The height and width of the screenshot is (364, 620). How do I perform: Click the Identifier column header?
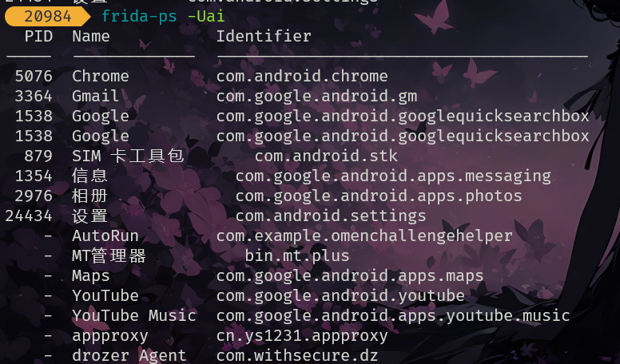(264, 37)
